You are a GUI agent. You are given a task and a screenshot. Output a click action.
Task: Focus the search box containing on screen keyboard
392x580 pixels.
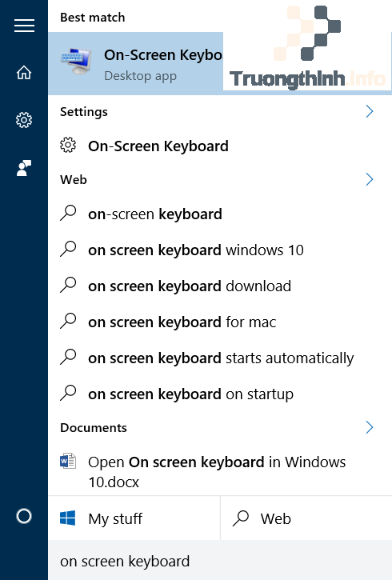[x=220, y=561]
